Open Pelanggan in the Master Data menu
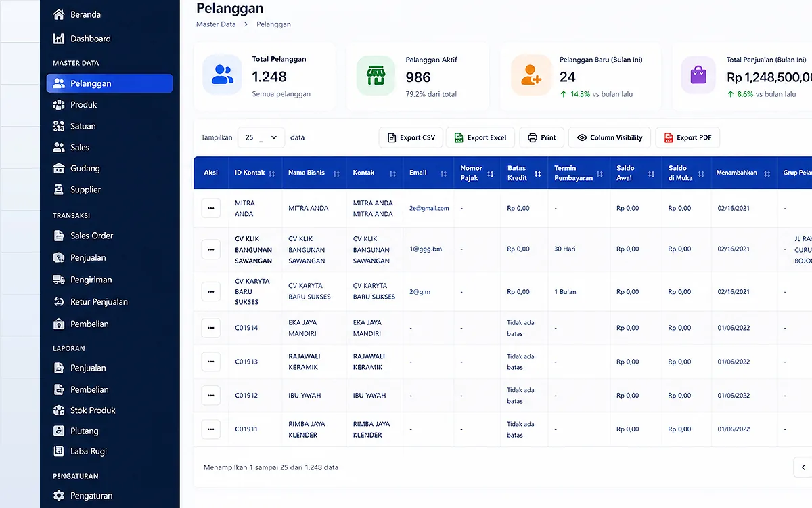This screenshot has width=812, height=508. point(110,83)
